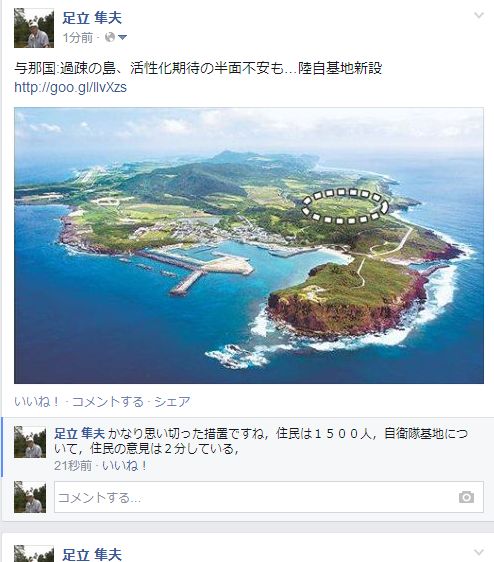
Task: Open 足立 隼夫 profile from post header name
Action: [x=92, y=18]
